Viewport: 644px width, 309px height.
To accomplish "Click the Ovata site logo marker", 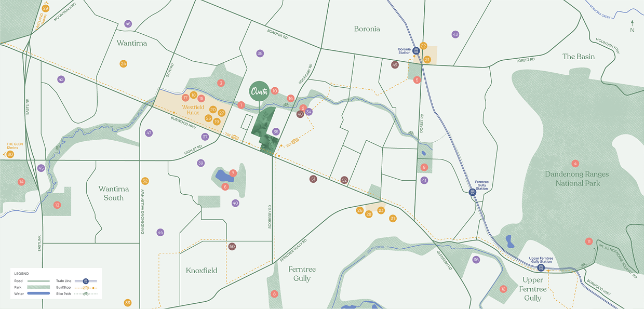I will tap(259, 91).
